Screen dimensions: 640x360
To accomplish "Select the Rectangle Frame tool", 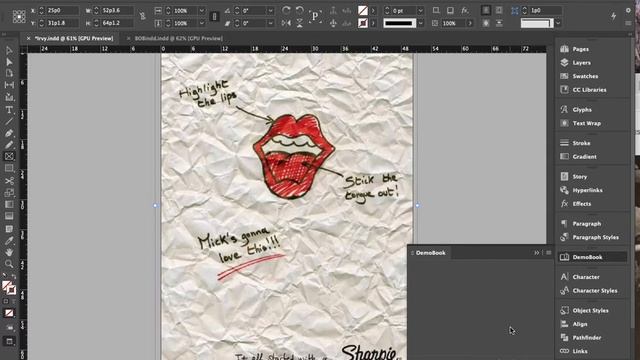I will tap(9, 156).
